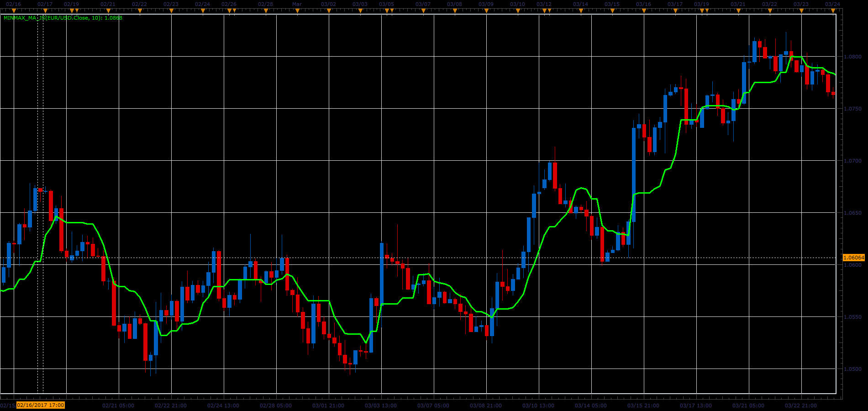Select the orange day marker under 03/14
Screen dimensions: 868x411
coord(581,11)
